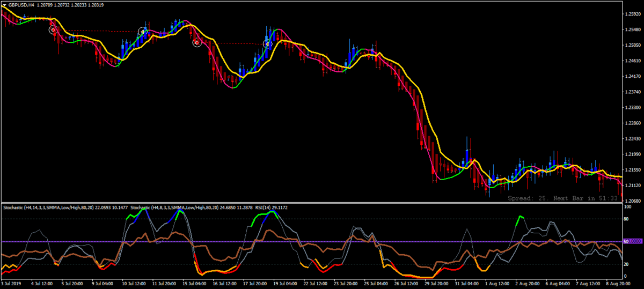Viewport: 644px width, 289px height.
Task: Click the 1.20680 price on the scale
Action: point(633,200)
